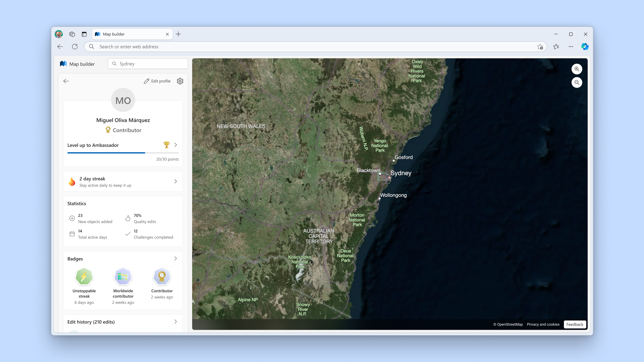644x362 pixels.
Task: Click the search magnifier in Sydney box
Action: click(x=114, y=64)
